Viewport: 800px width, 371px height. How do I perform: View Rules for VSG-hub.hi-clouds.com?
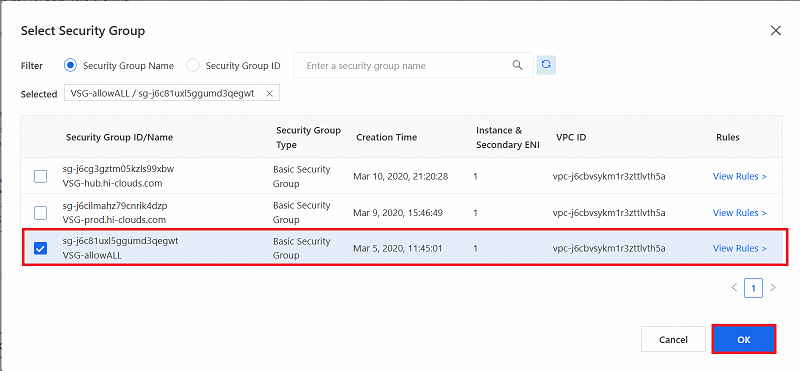click(739, 176)
